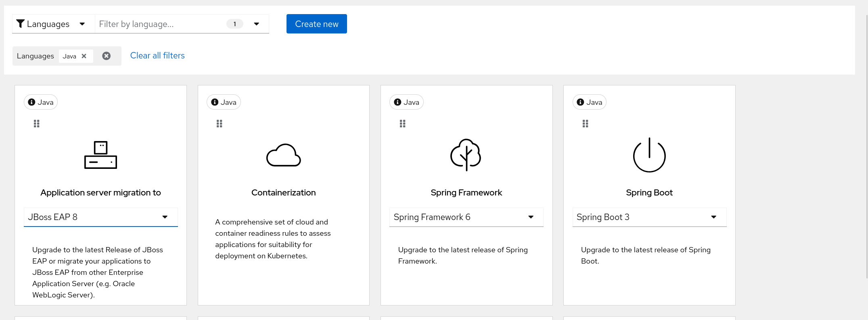Click the server icon on the application server migration card
868x320 pixels.
click(x=100, y=155)
